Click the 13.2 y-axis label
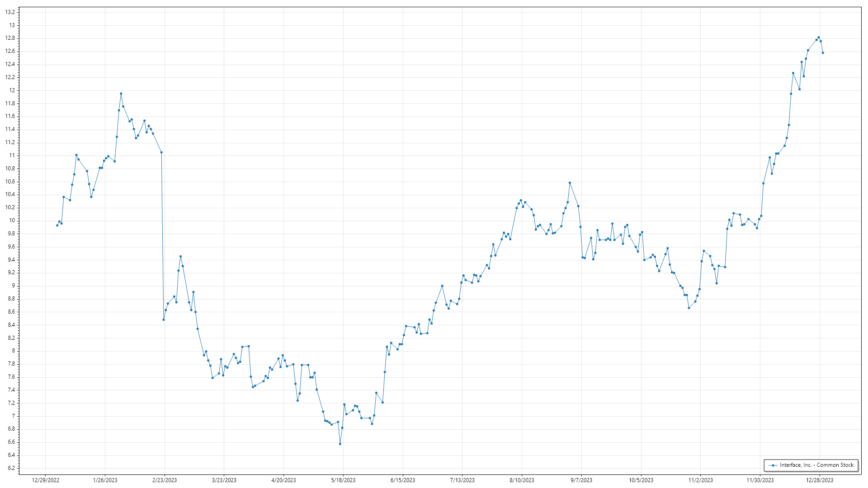 (10, 12)
